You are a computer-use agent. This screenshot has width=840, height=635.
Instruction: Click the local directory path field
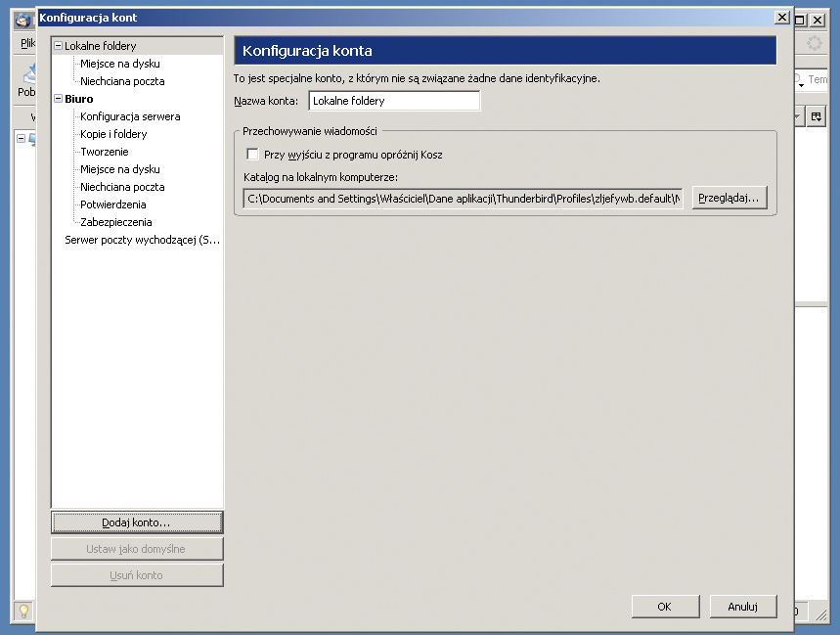tap(464, 199)
